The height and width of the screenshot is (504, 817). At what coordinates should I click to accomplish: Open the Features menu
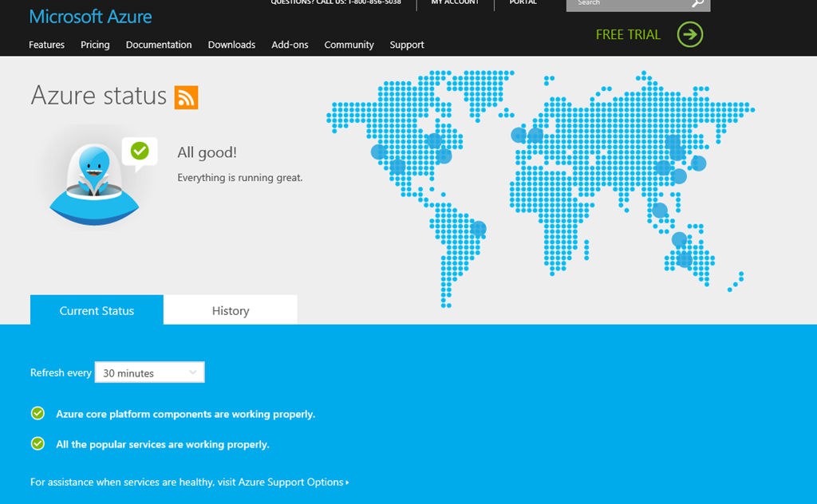(46, 45)
